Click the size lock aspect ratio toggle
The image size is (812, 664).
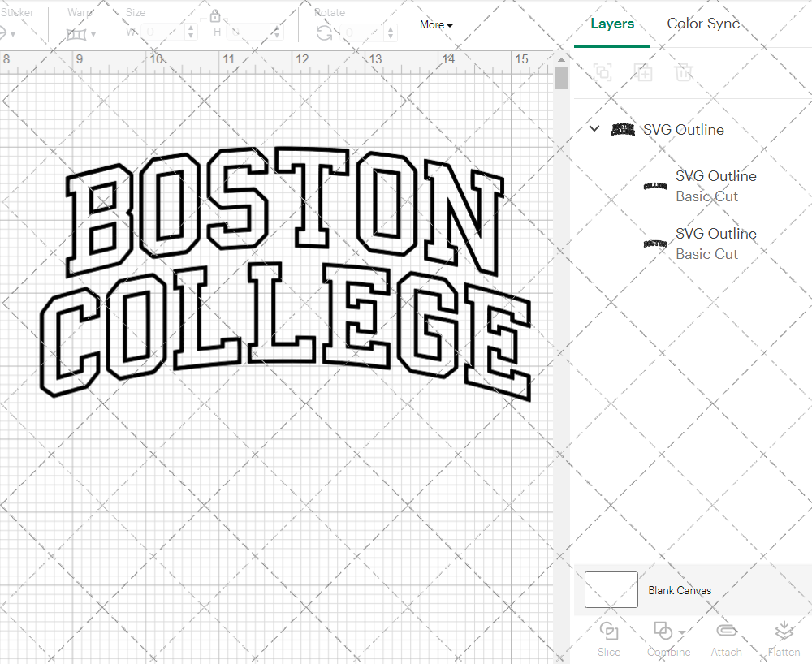[x=215, y=15]
